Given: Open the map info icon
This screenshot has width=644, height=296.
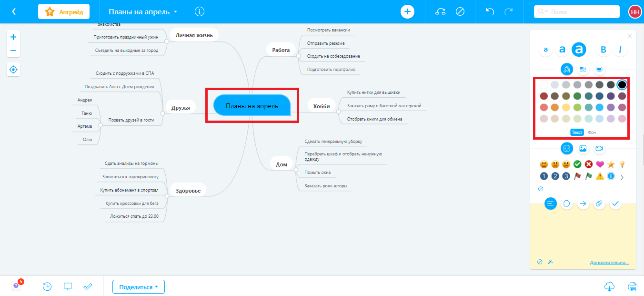Looking at the screenshot, I should (x=200, y=11).
